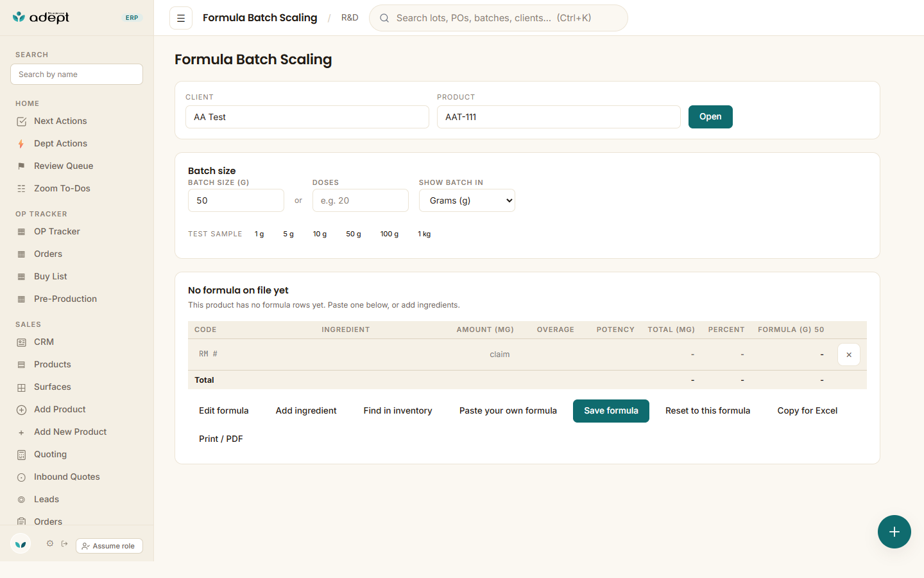Open Orders under OP Tracker
The height and width of the screenshot is (578, 924).
pyautogui.click(x=48, y=254)
